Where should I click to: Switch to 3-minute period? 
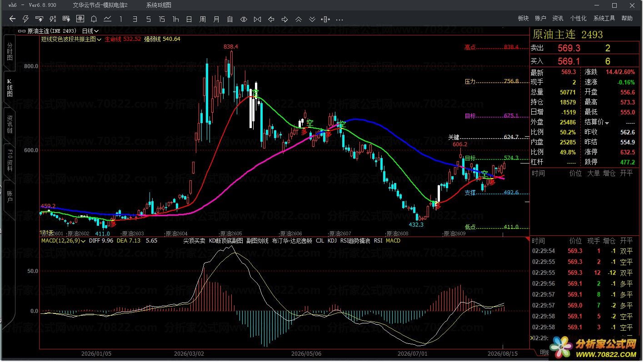135,19
